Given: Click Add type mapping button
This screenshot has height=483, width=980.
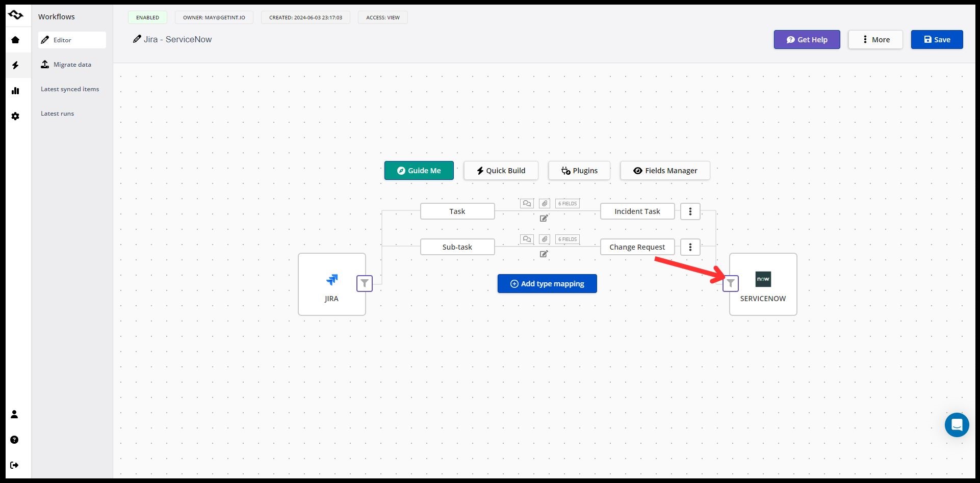Looking at the screenshot, I should 547,284.
